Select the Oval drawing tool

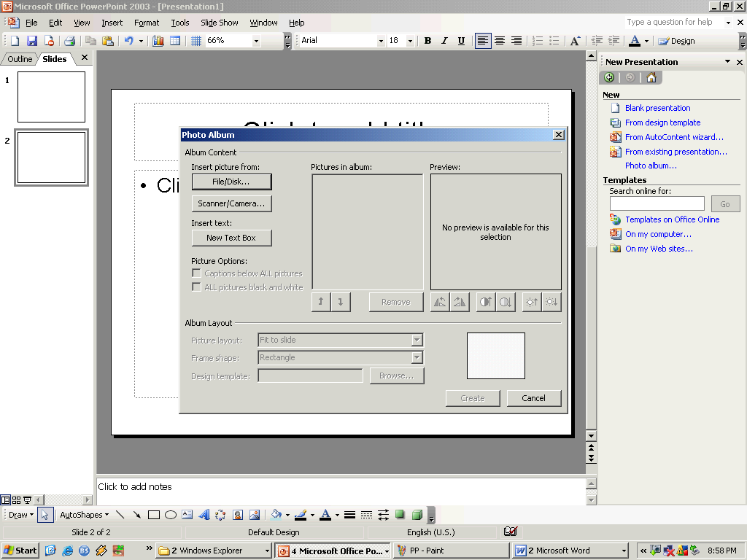[x=171, y=515]
